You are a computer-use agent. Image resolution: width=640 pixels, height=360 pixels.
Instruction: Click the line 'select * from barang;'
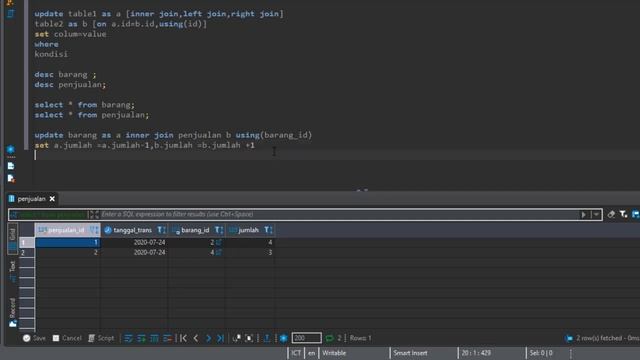pos(84,105)
